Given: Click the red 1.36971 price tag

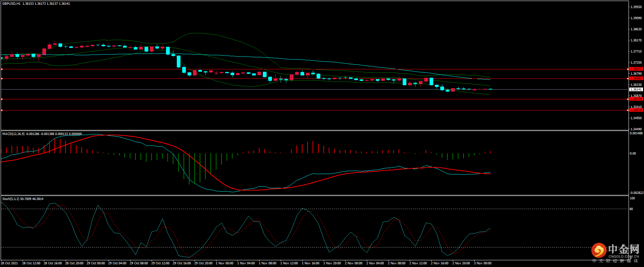Looking at the screenshot, I should point(636,69).
